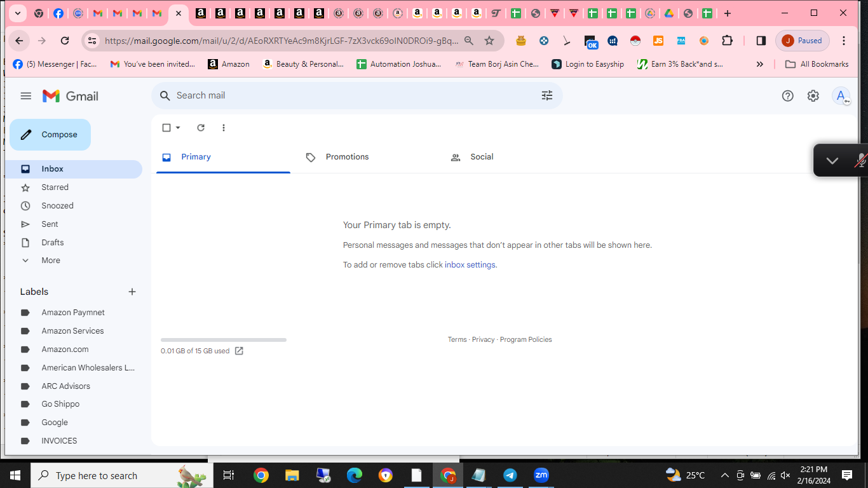The width and height of the screenshot is (868, 488).
Task: Switch to the Primary tab
Action: [223, 157]
